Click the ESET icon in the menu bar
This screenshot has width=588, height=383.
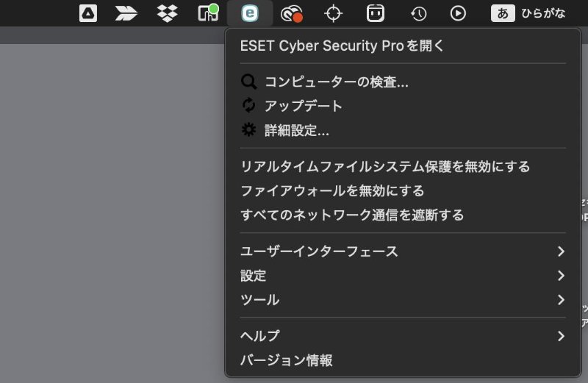pyautogui.click(x=250, y=13)
